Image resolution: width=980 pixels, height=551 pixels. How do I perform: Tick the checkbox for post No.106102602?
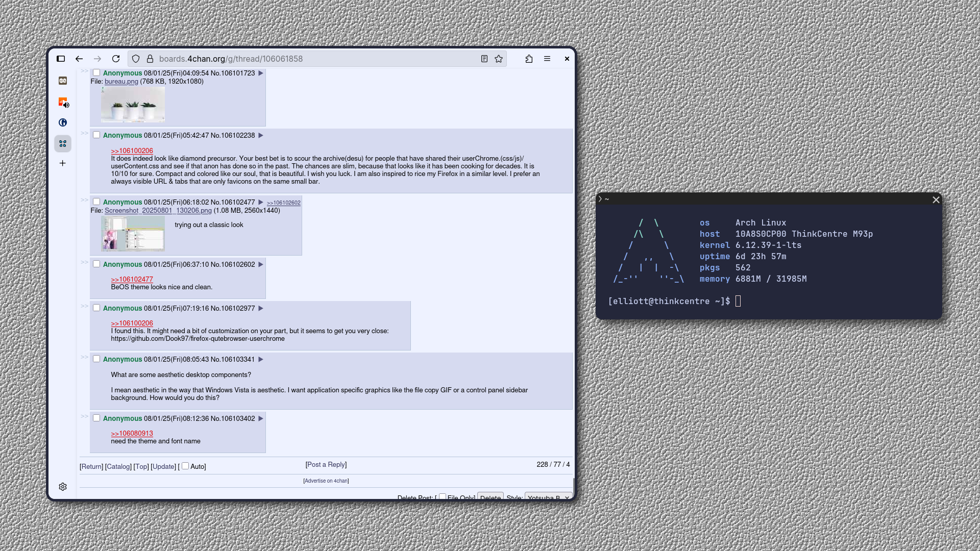[96, 264]
